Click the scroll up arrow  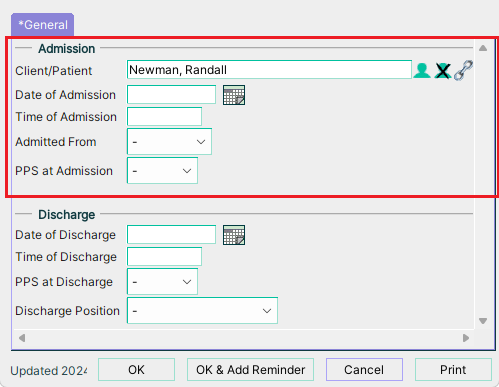[483, 48]
